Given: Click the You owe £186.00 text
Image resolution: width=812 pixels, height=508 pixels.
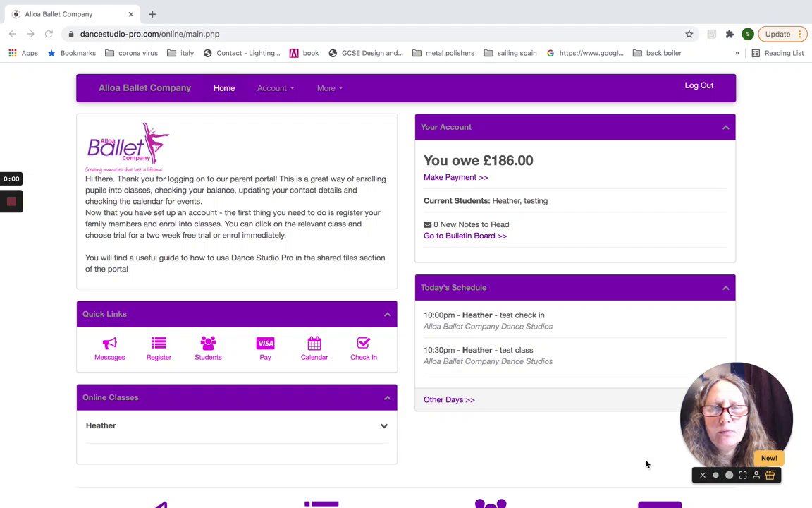Looking at the screenshot, I should click(478, 161).
